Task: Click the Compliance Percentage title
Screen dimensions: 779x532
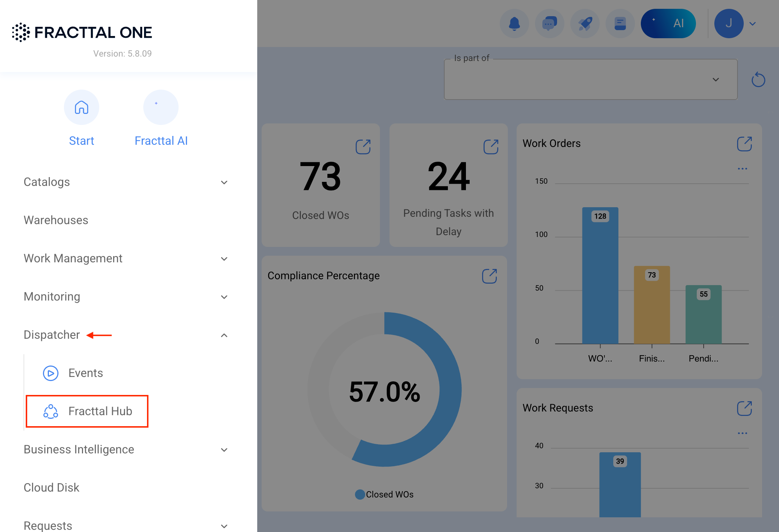Action: click(x=324, y=276)
